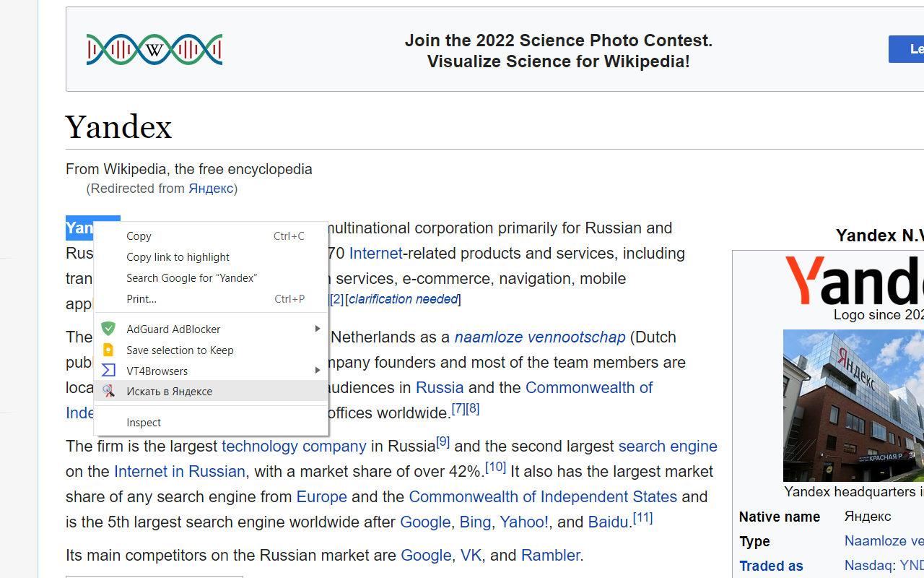Open the Yandex headquarters photo
924x578 pixels.
(x=853, y=405)
